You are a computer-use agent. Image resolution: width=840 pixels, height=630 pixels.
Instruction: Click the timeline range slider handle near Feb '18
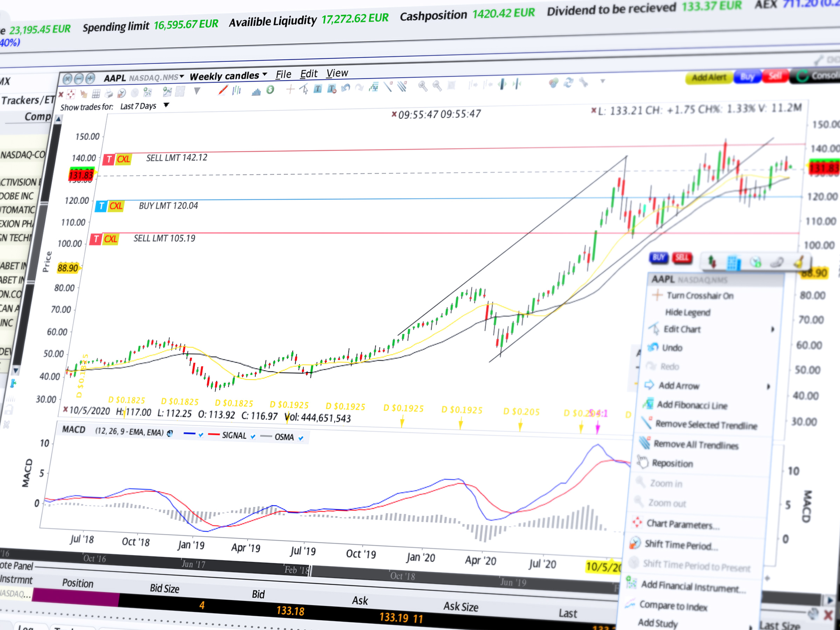click(310, 570)
